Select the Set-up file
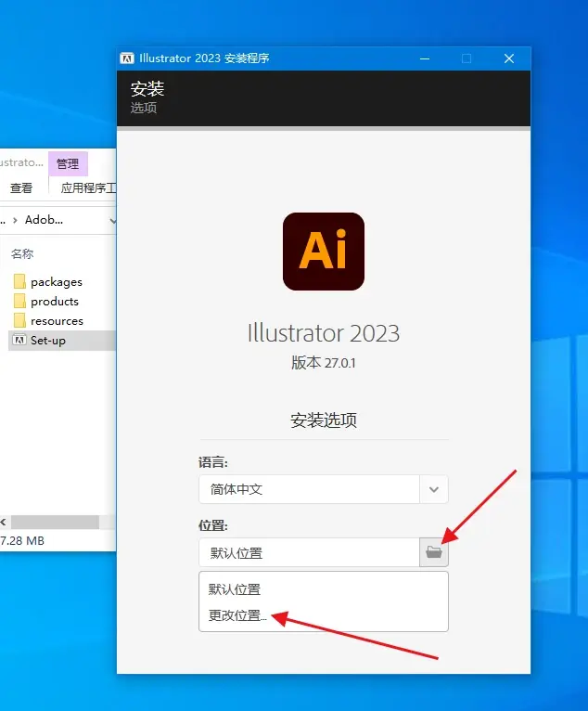Screen dimensions: 588x711 (62, 341)
